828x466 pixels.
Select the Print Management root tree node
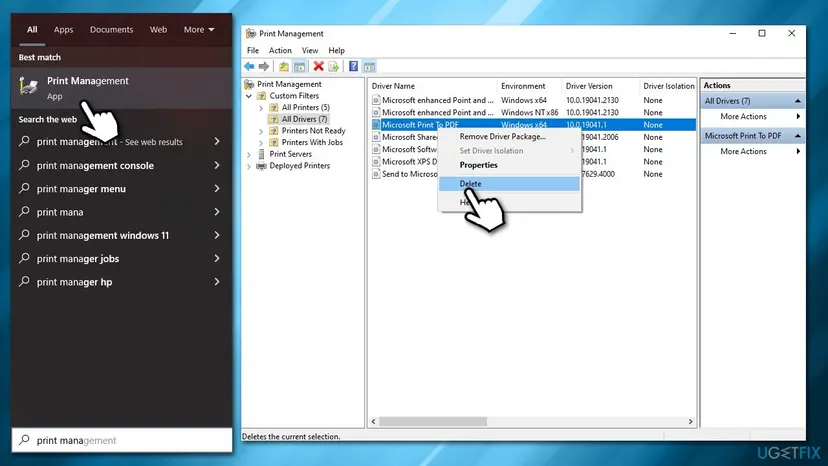point(289,84)
